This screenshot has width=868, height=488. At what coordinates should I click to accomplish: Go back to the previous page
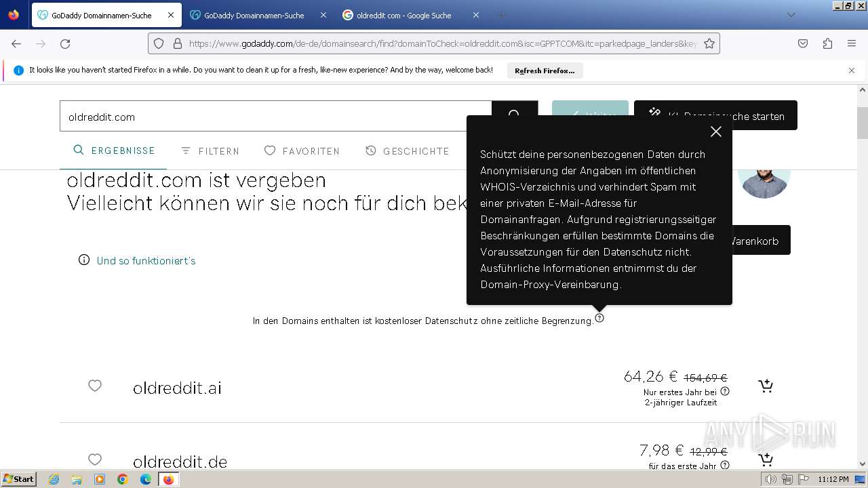click(x=16, y=43)
